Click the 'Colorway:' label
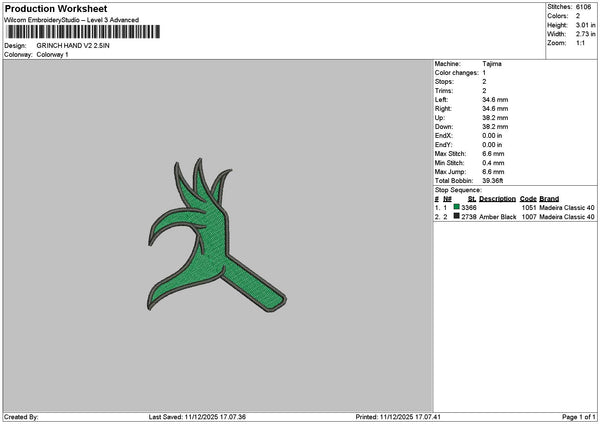 pyautogui.click(x=18, y=55)
